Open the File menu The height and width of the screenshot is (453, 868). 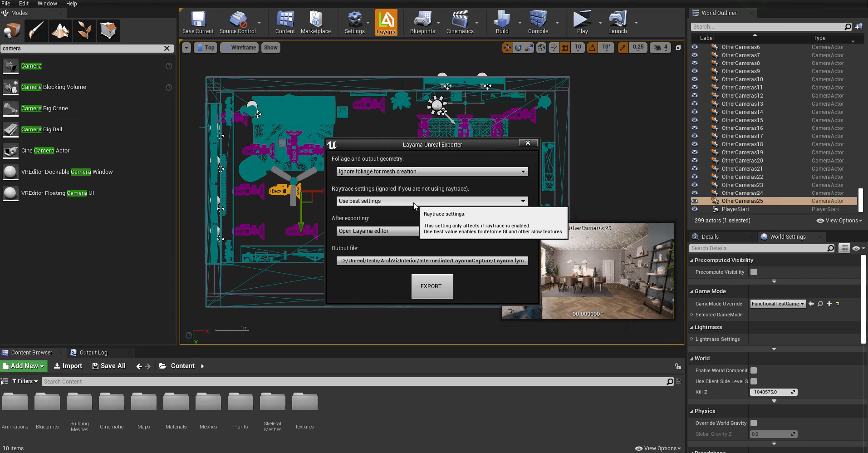click(6, 4)
